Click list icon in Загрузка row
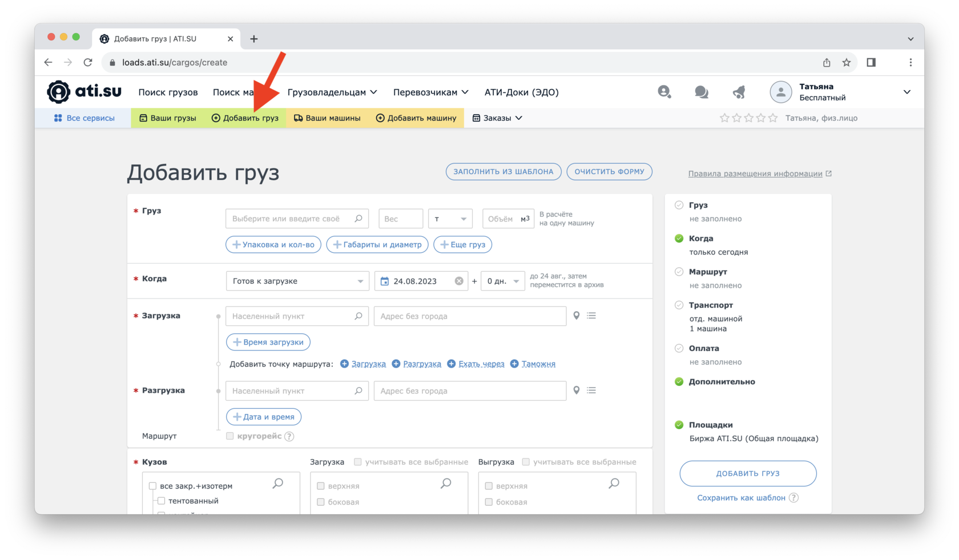 pyautogui.click(x=591, y=316)
